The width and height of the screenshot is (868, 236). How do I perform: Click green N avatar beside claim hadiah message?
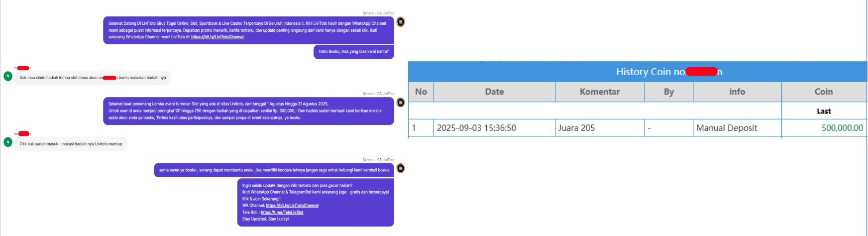8,76
